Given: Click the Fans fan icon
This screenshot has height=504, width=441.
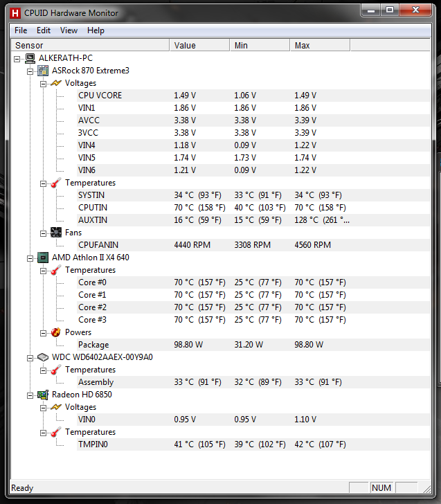Looking at the screenshot, I should [56, 233].
